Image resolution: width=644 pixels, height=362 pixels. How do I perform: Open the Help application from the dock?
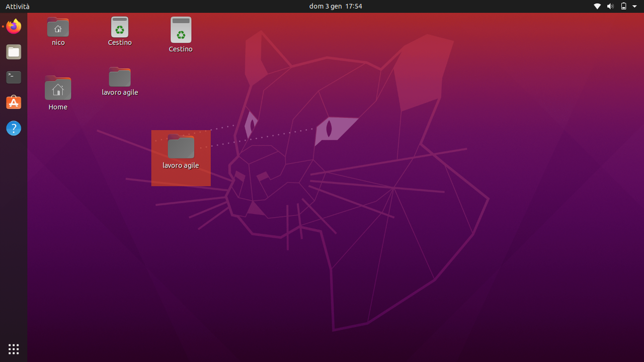pos(13,128)
